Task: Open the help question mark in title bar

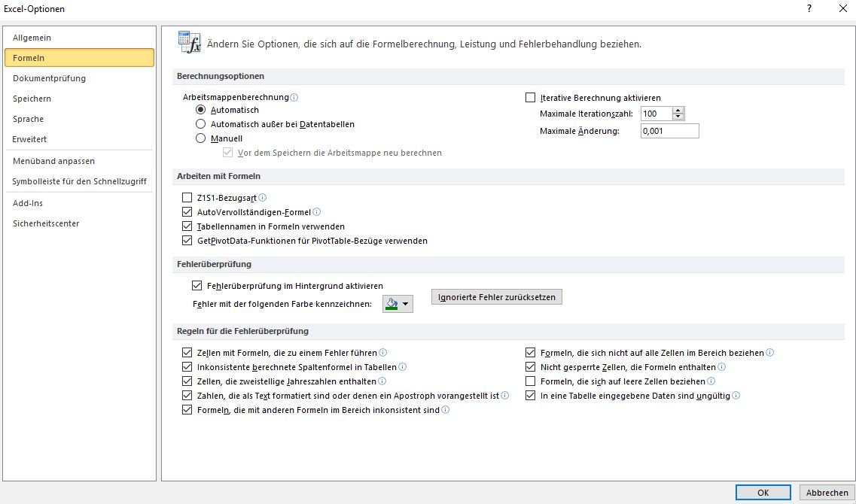Action: [809, 9]
